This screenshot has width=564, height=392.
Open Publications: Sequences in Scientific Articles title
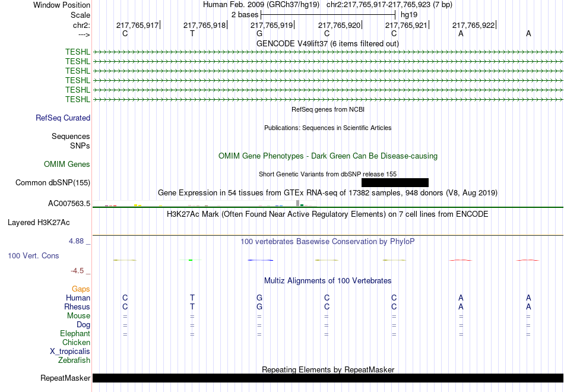[x=328, y=128]
